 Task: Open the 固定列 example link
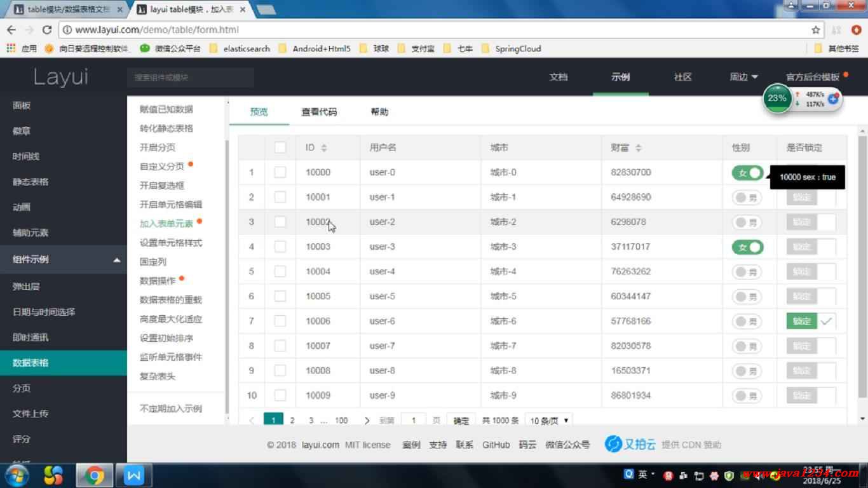153,262
